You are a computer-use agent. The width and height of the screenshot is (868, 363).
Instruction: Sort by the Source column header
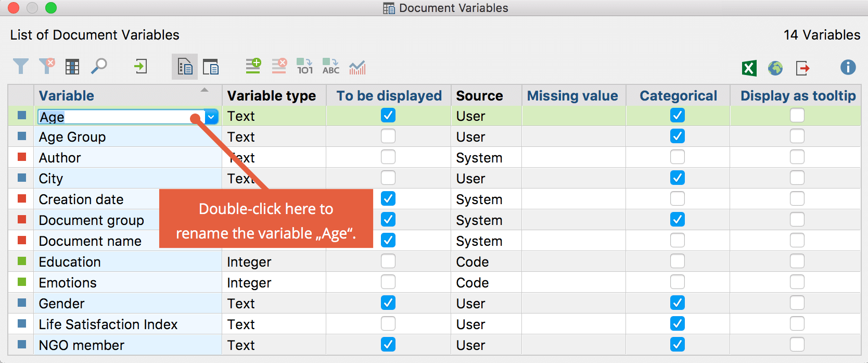[x=486, y=95]
